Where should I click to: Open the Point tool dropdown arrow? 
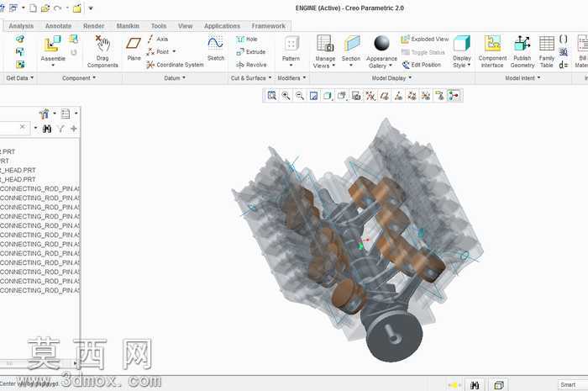point(174,51)
